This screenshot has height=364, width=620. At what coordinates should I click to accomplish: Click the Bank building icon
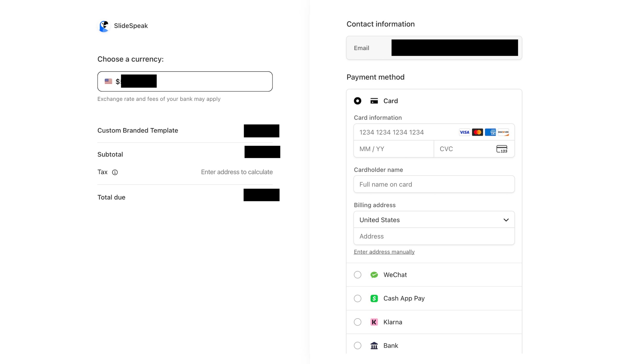(x=374, y=345)
